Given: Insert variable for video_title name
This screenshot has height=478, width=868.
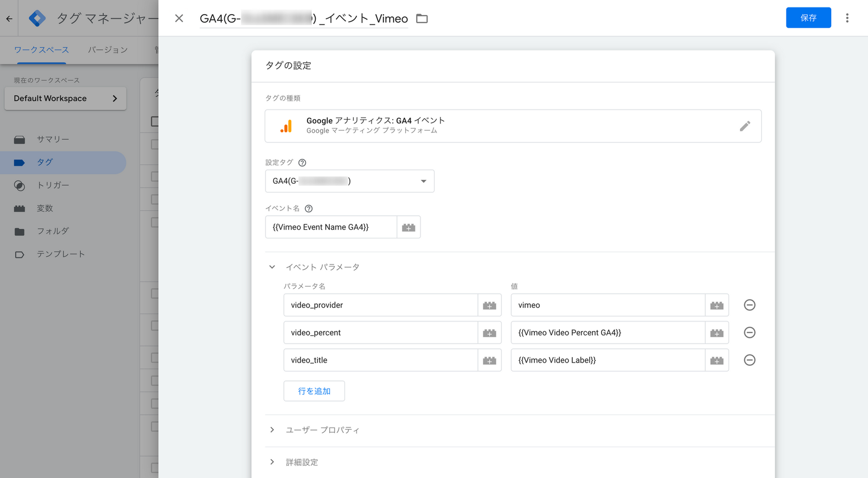Looking at the screenshot, I should point(489,360).
